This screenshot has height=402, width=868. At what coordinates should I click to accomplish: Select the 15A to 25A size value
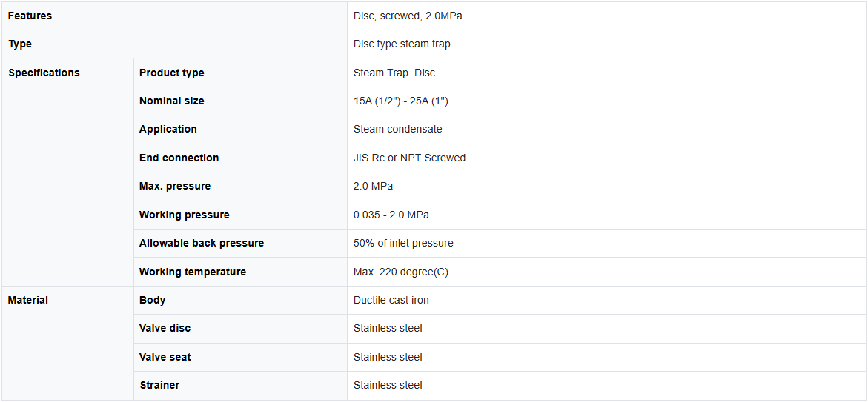pos(401,101)
